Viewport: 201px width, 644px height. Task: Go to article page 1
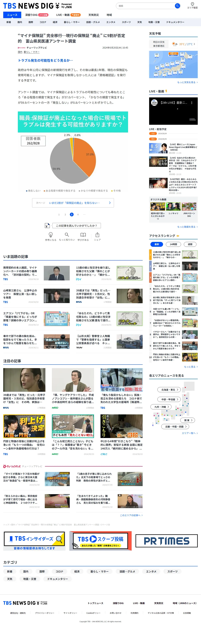tap(59, 215)
